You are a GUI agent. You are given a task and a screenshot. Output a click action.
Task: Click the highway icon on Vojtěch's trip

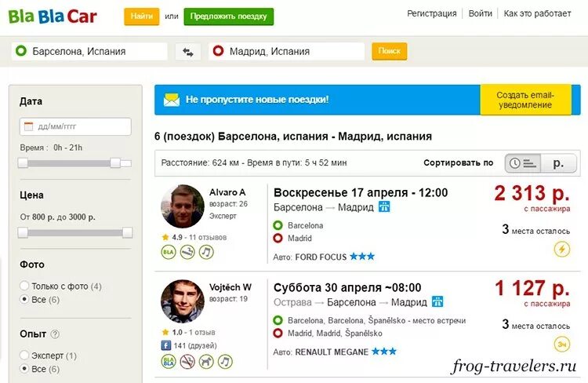pyautogui.click(x=437, y=301)
